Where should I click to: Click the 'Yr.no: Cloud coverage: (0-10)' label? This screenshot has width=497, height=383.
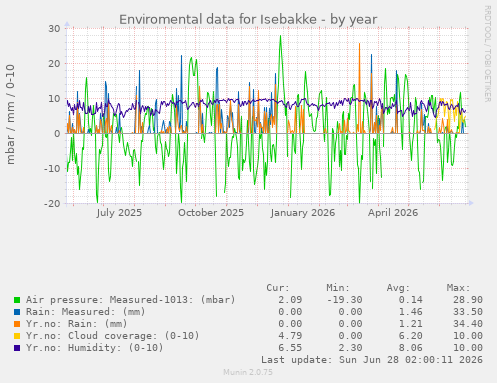point(113,336)
